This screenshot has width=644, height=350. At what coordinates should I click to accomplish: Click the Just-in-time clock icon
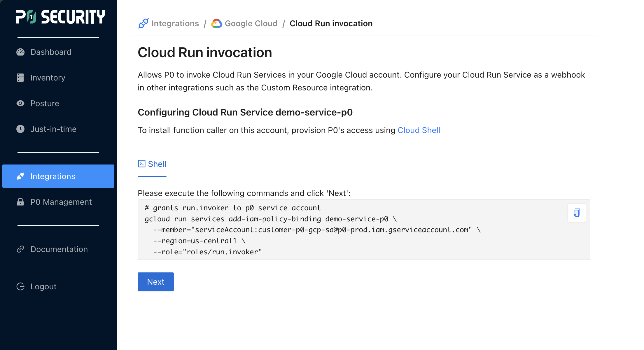pos(20,129)
